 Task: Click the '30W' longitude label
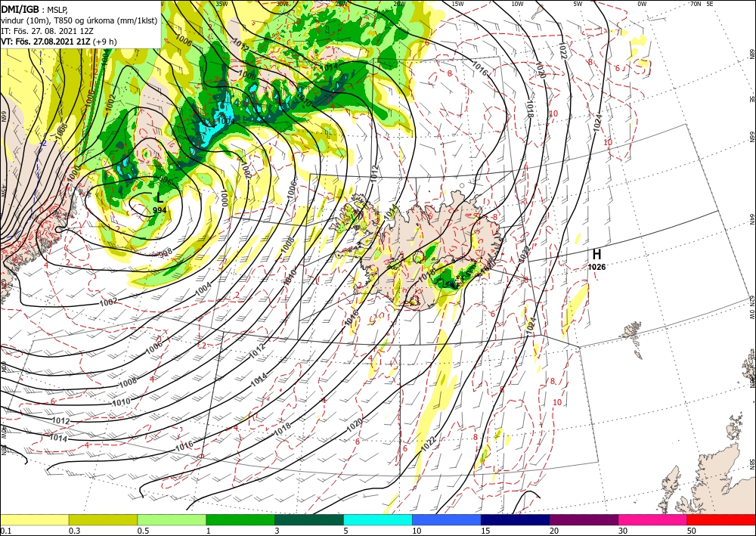pyautogui.click(x=283, y=4)
